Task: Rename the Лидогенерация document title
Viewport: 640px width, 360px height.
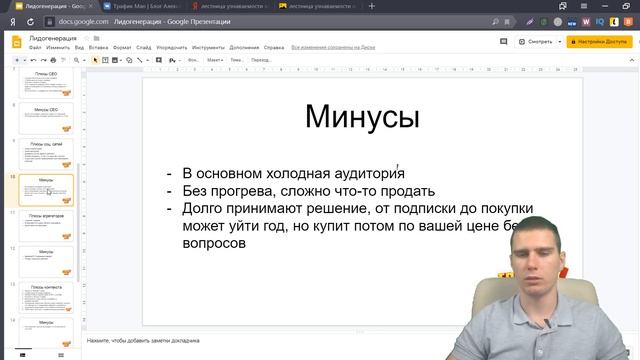Action: pos(53,38)
